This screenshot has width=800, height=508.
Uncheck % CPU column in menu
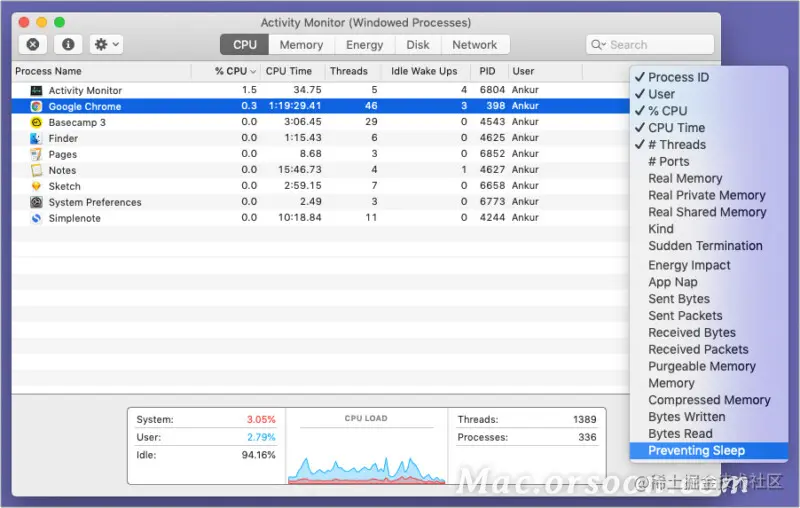tap(709, 111)
